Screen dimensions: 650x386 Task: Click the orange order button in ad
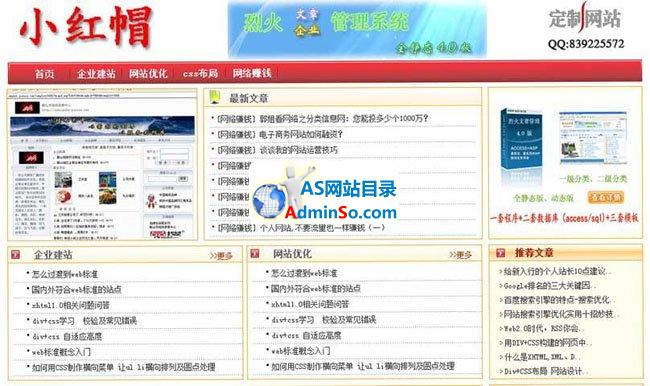pyautogui.click(x=606, y=197)
